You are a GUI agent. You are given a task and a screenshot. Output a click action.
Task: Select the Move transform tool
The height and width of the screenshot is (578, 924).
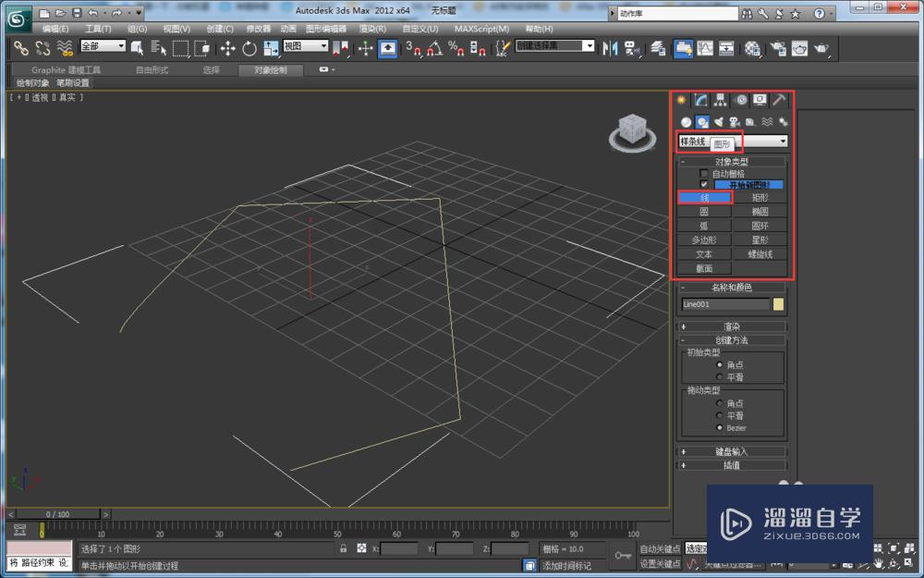pyautogui.click(x=227, y=48)
